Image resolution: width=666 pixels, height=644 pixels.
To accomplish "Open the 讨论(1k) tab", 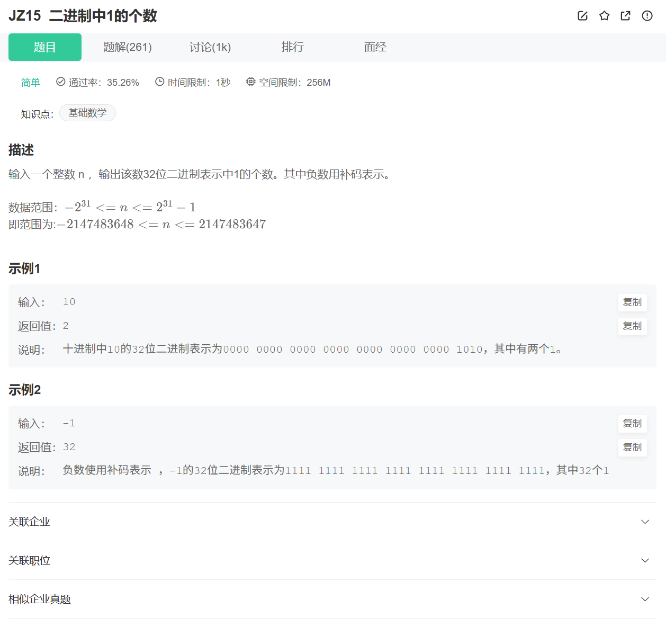I will click(210, 47).
